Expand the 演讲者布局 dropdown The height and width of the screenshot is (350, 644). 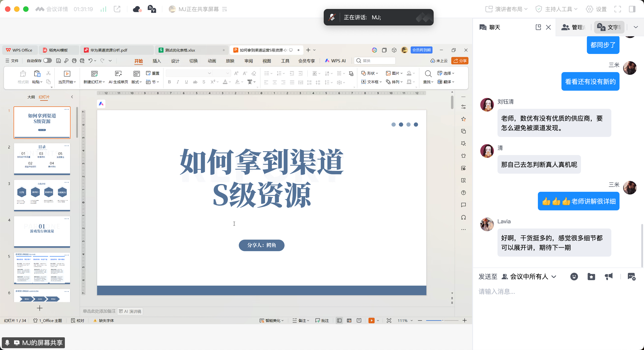tap(507, 9)
